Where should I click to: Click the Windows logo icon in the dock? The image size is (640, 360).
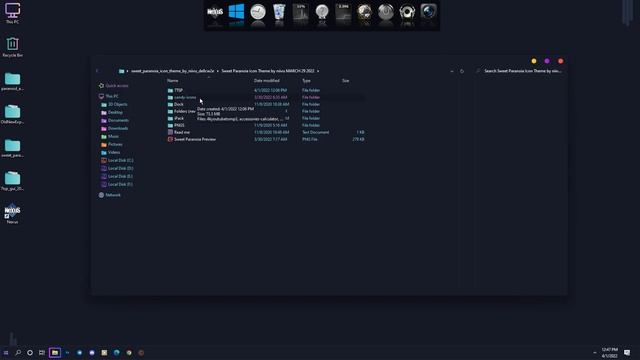tap(236, 12)
